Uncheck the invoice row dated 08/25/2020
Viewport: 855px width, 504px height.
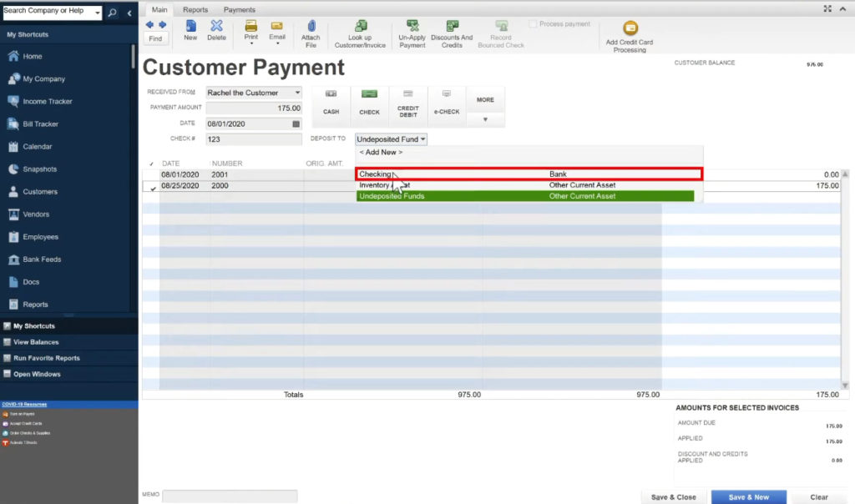coord(152,185)
